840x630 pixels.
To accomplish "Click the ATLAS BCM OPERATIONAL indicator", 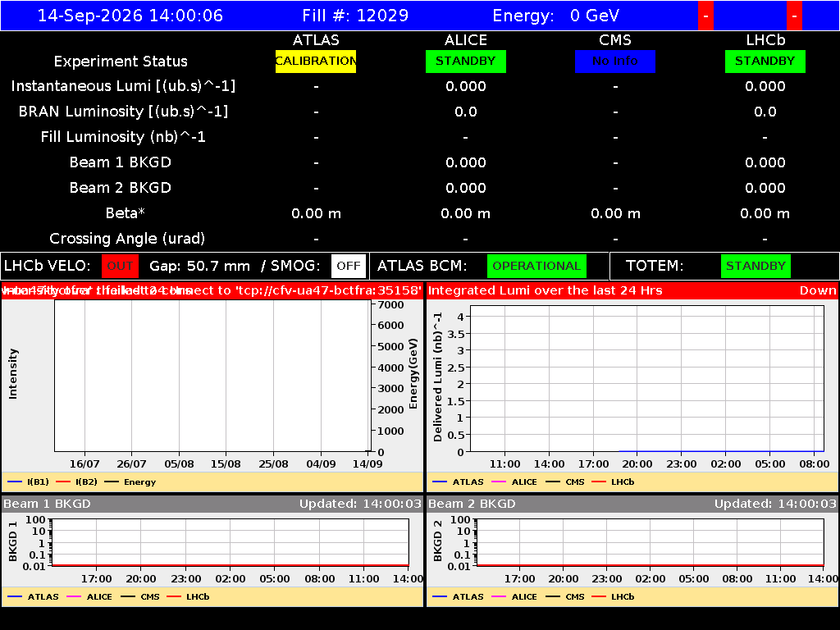I will click(536, 267).
